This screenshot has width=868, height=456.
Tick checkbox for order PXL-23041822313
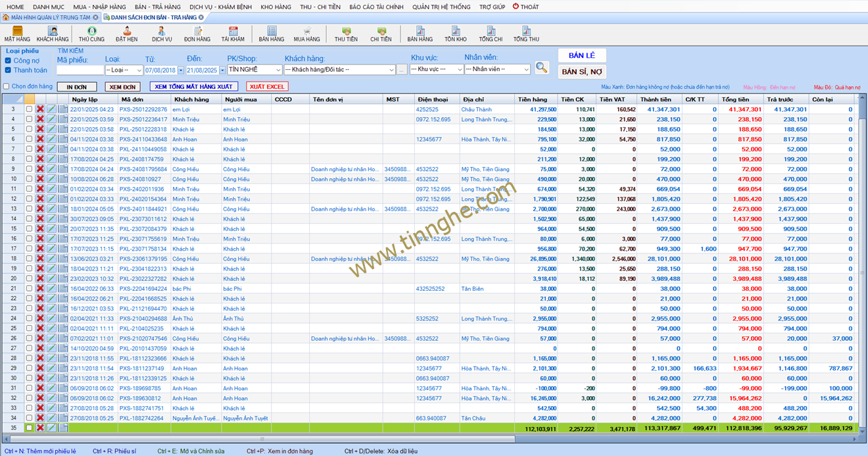tap(29, 268)
